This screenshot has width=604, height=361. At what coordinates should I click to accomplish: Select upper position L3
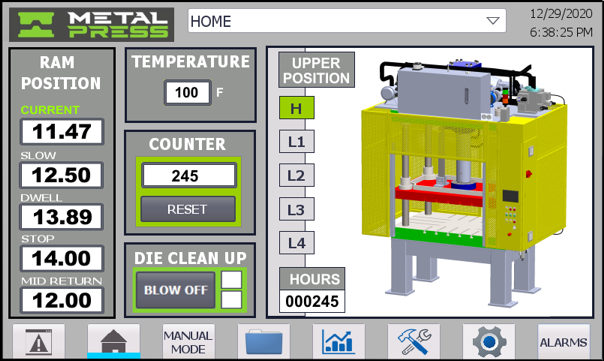296,209
